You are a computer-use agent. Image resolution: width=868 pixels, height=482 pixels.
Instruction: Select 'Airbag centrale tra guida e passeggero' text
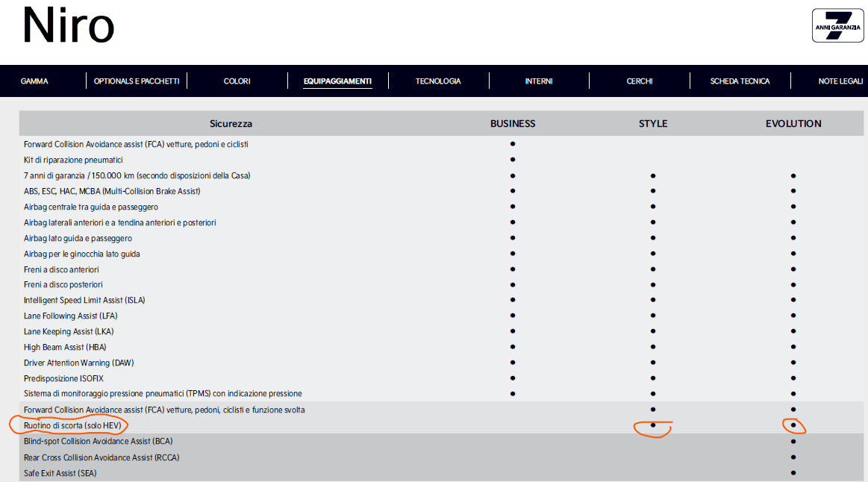(91, 207)
